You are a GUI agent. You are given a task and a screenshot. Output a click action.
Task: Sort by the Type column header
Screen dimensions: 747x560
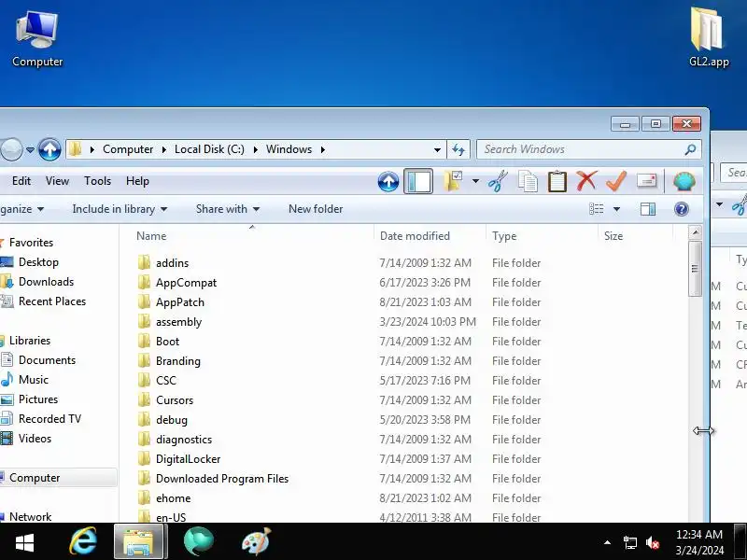pos(504,236)
